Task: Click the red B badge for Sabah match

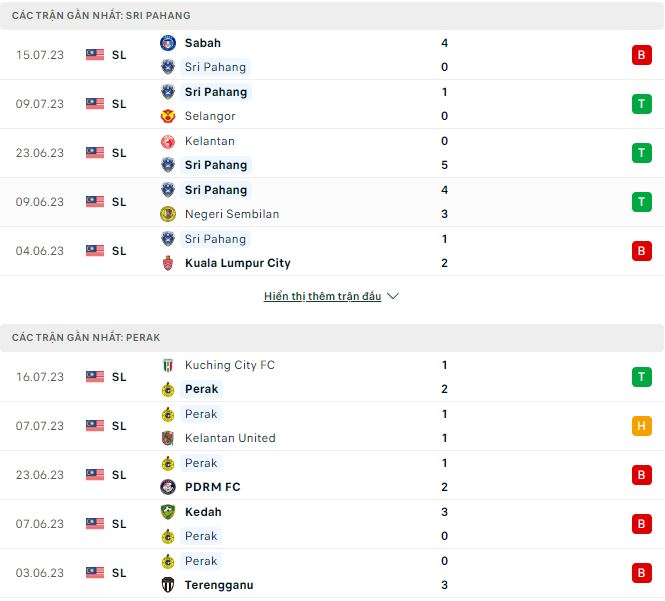Action: tap(641, 55)
